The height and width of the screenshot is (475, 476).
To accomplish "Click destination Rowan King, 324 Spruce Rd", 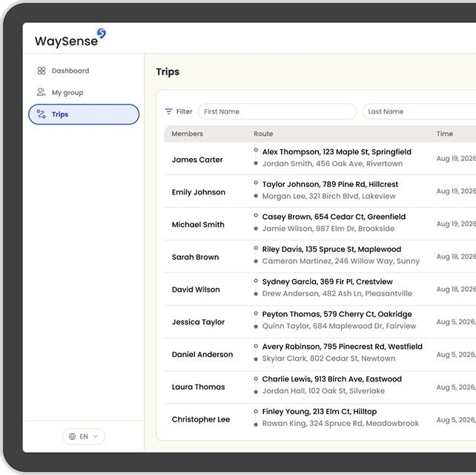I will (x=340, y=423).
